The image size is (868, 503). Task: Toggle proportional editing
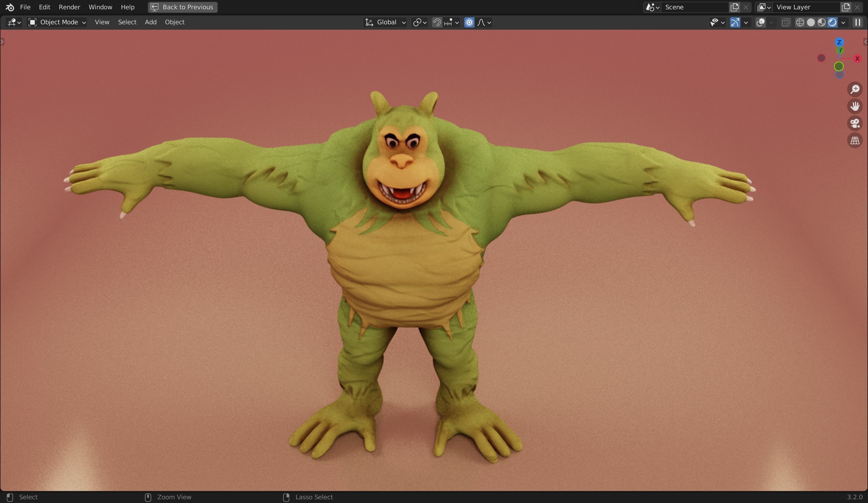(x=469, y=22)
